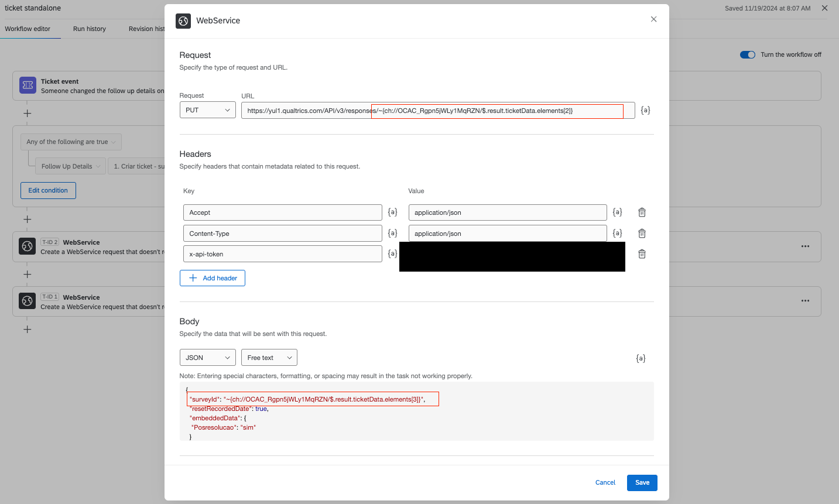Open the '1. Criar ticket' condition dropdown
The image size is (839, 504).
(136, 166)
